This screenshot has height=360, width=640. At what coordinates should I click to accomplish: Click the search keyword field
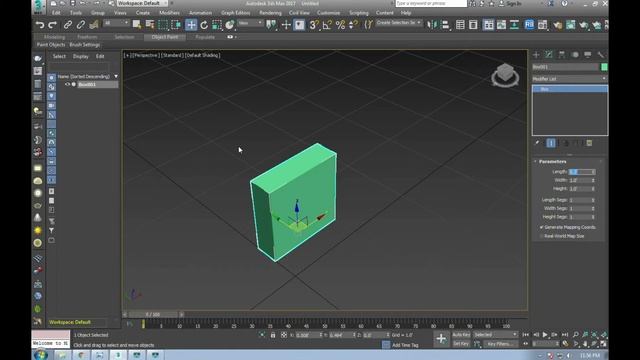[x=431, y=3]
